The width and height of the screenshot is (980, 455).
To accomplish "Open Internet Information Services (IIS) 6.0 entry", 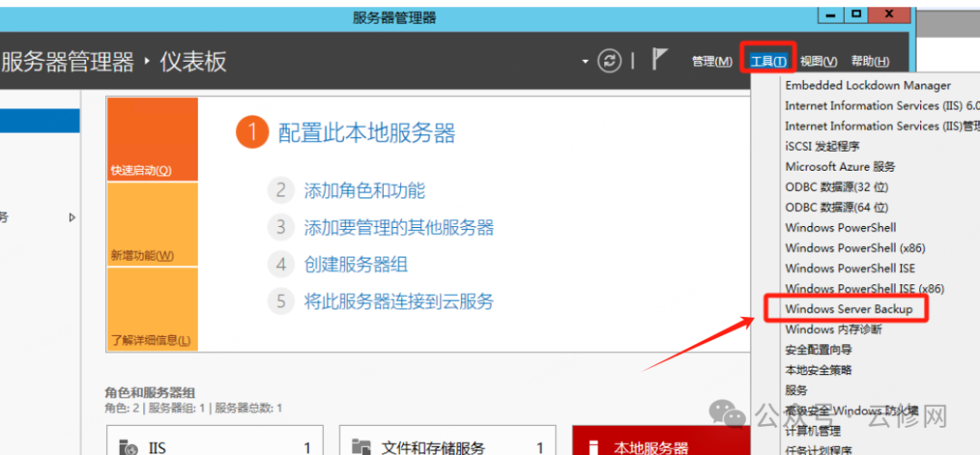I will pos(882,105).
